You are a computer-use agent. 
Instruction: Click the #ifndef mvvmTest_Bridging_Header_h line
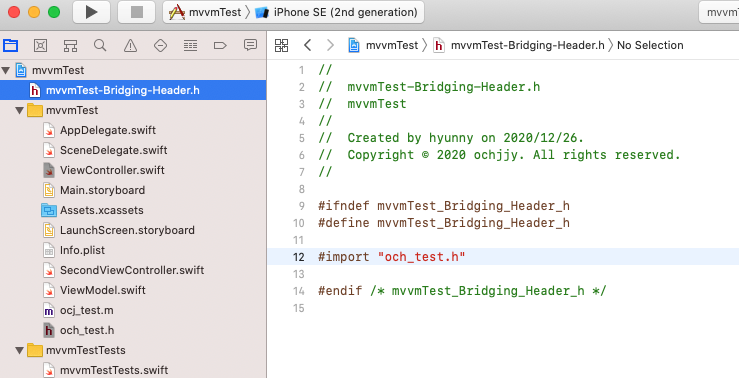pyautogui.click(x=444, y=206)
